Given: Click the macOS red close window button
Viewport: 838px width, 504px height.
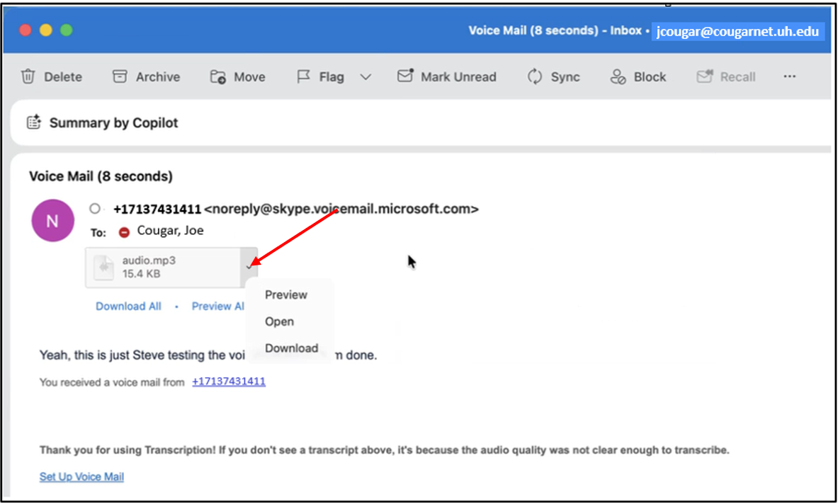Looking at the screenshot, I should [25, 30].
